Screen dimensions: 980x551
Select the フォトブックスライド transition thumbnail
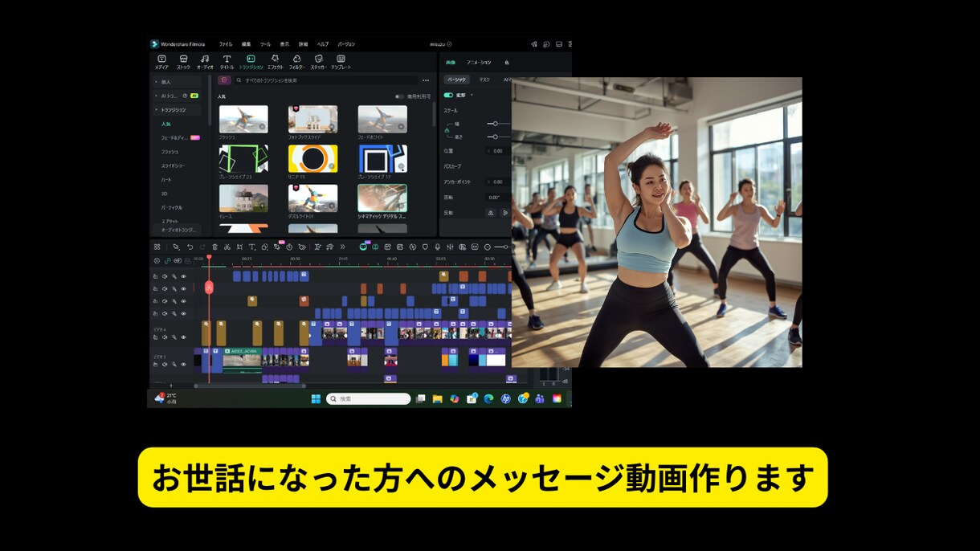click(x=312, y=119)
